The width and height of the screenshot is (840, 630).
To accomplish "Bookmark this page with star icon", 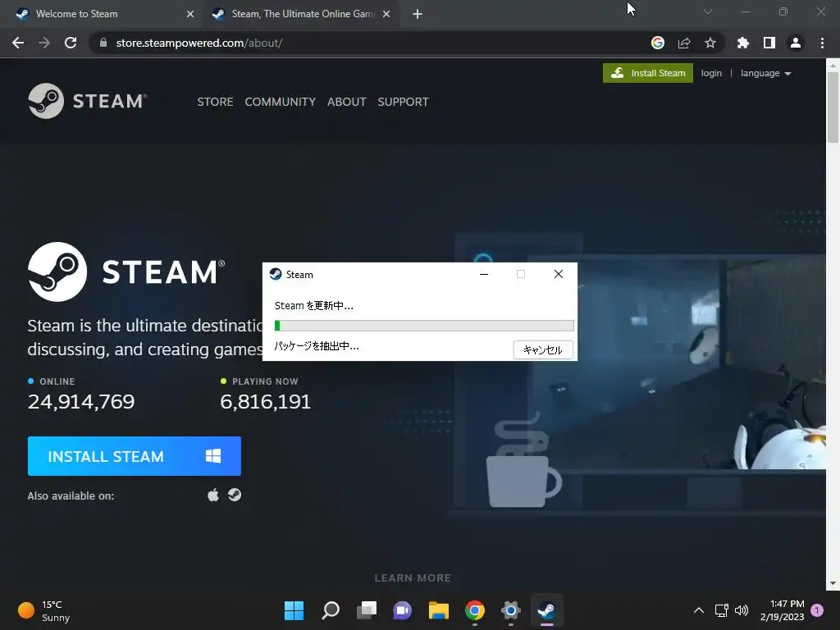I will (x=710, y=43).
